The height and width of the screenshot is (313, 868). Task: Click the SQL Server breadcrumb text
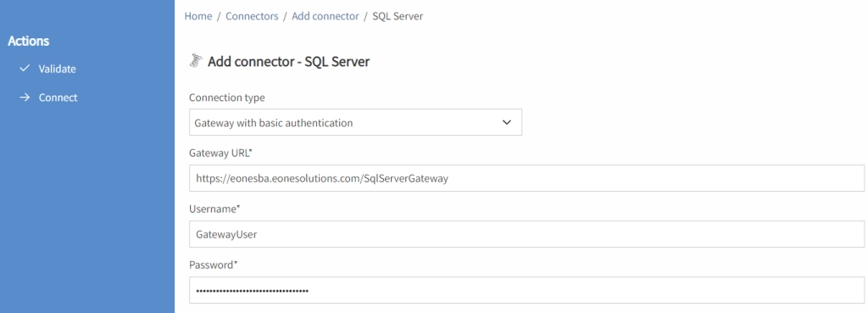[398, 16]
